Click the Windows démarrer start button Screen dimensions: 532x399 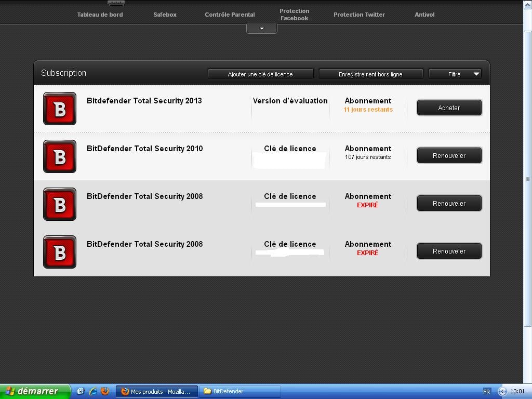click(35, 391)
